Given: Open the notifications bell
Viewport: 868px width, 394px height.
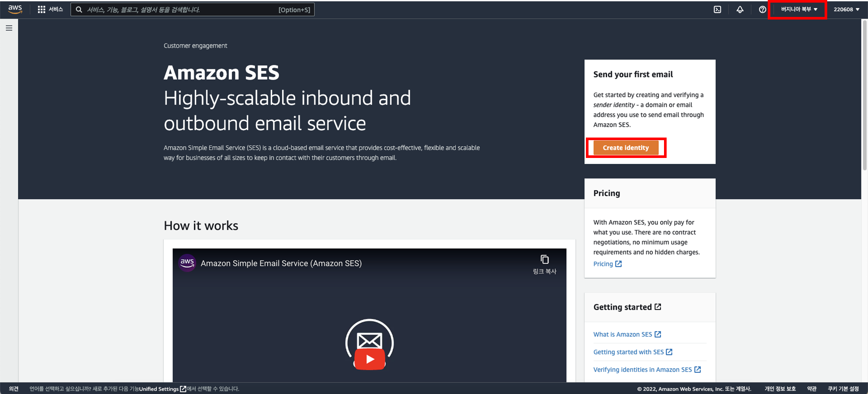Looking at the screenshot, I should [740, 10].
